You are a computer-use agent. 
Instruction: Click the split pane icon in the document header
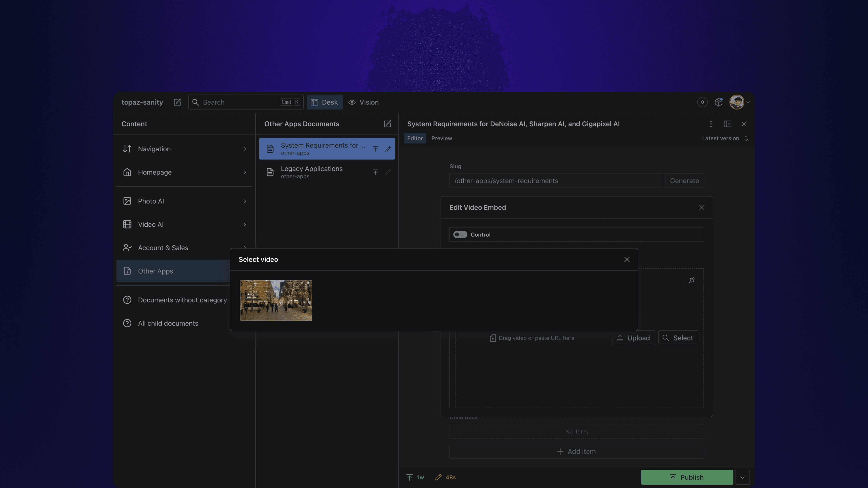pyautogui.click(x=728, y=124)
